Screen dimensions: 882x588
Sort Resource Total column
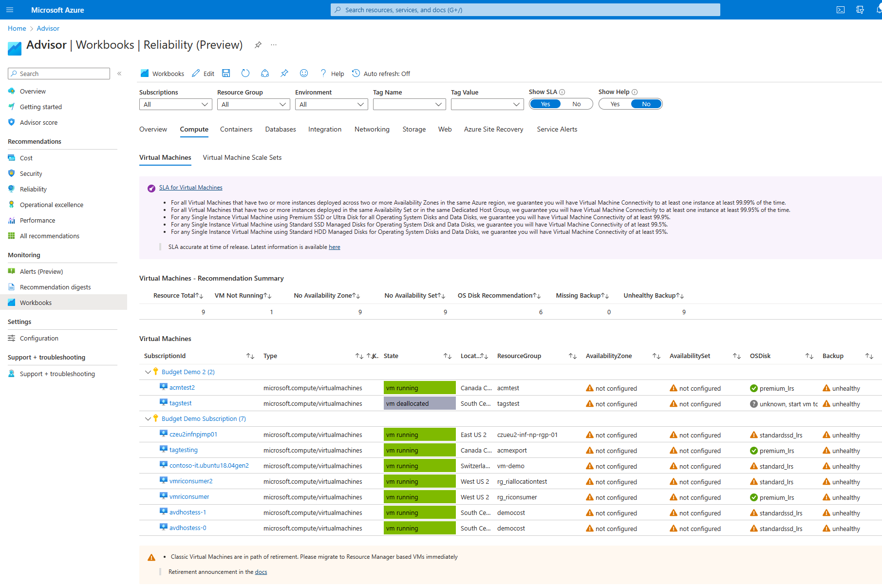click(x=199, y=296)
